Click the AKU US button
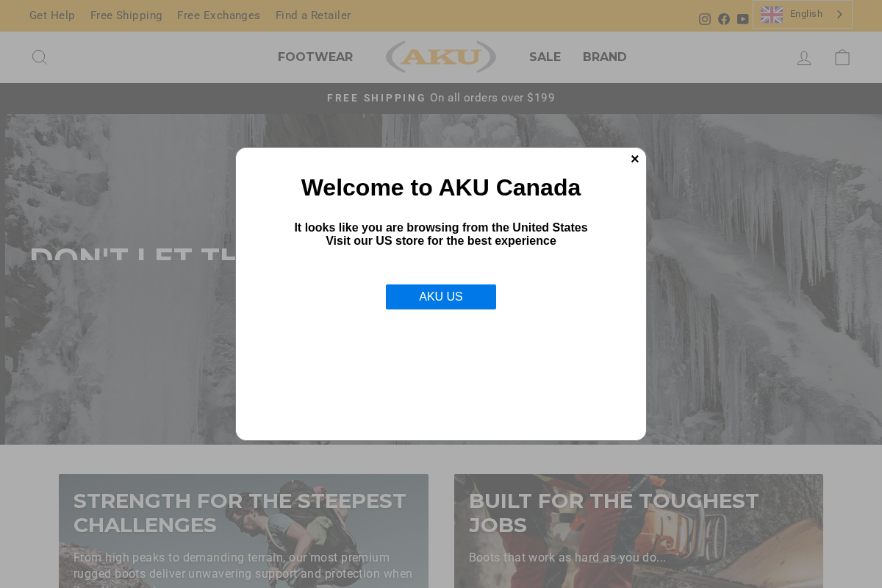 pos(440,296)
